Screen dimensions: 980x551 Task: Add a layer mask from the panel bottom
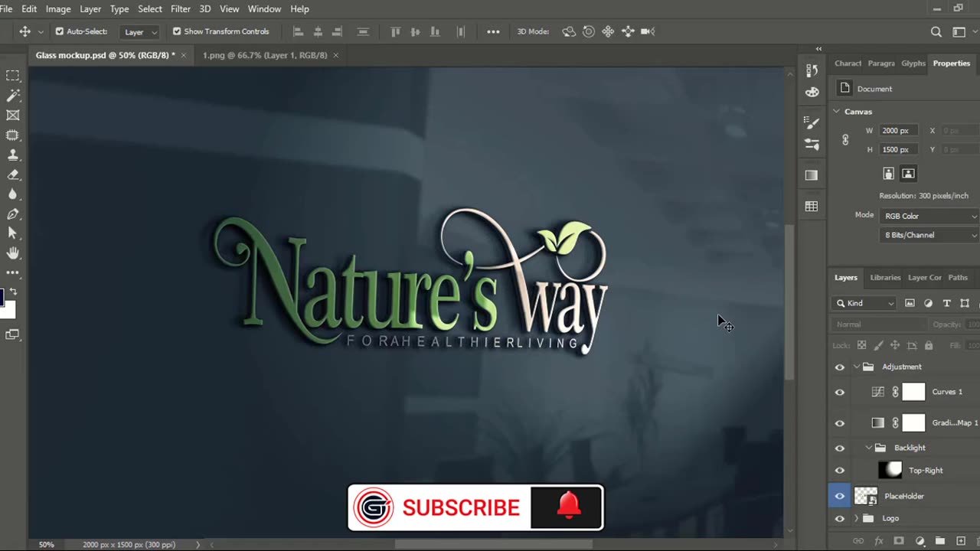[x=899, y=541]
